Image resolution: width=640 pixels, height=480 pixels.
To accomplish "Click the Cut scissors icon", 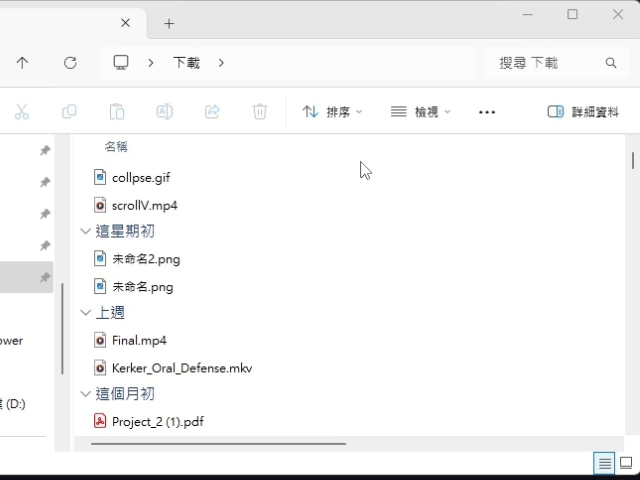I will [x=22, y=112].
